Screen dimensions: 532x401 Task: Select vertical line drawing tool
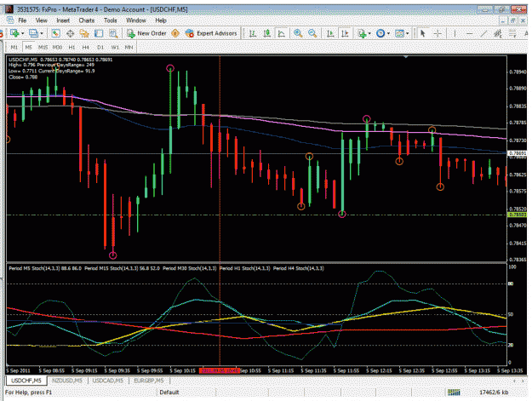pyautogui.click(x=455, y=33)
